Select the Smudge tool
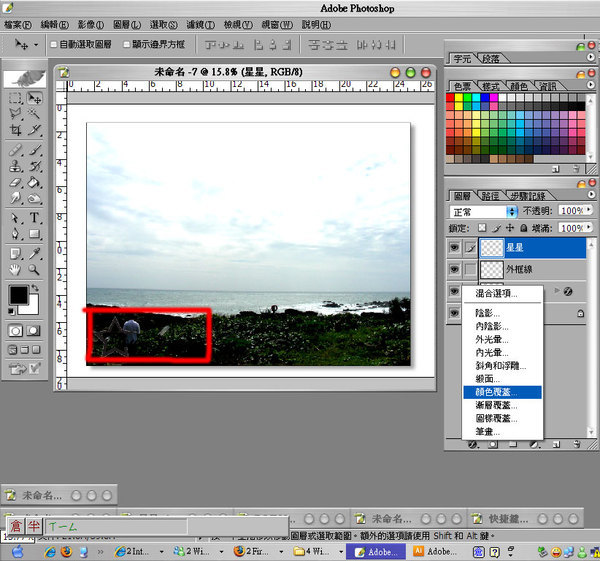The width and height of the screenshot is (600, 561). point(15,198)
